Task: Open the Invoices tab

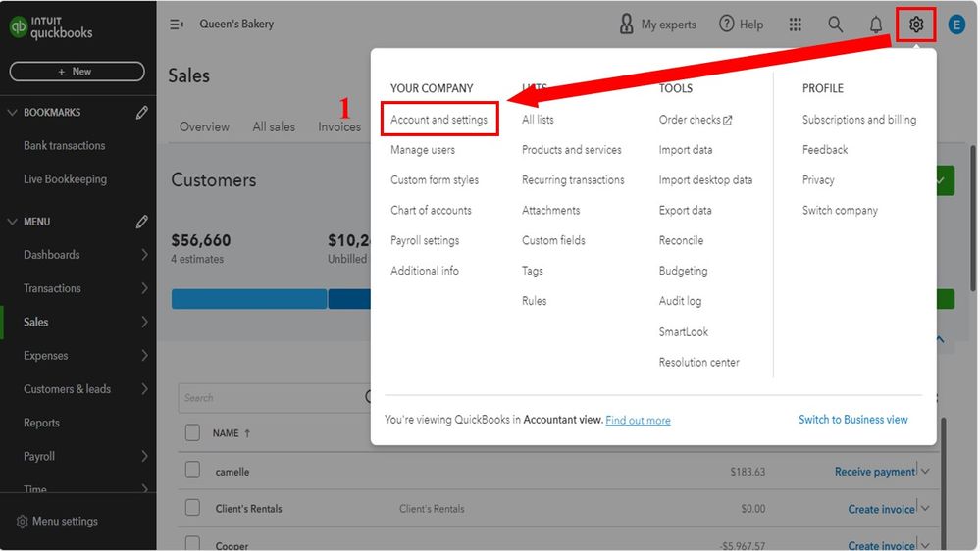Action: point(339,126)
